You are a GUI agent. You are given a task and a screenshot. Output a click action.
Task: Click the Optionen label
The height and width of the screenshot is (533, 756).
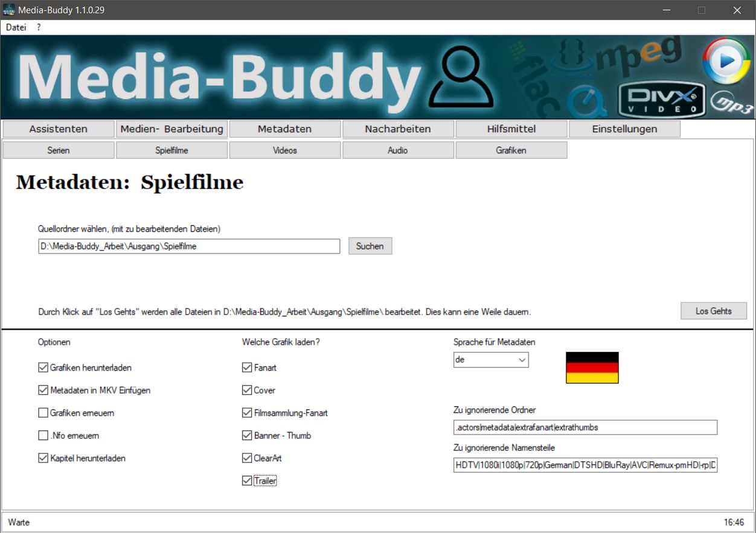click(54, 342)
